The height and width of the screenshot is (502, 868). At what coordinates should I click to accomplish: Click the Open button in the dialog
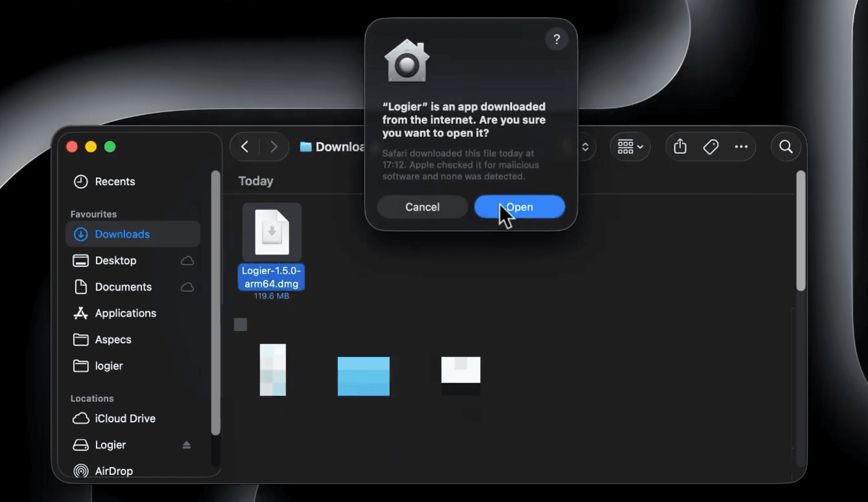point(519,207)
